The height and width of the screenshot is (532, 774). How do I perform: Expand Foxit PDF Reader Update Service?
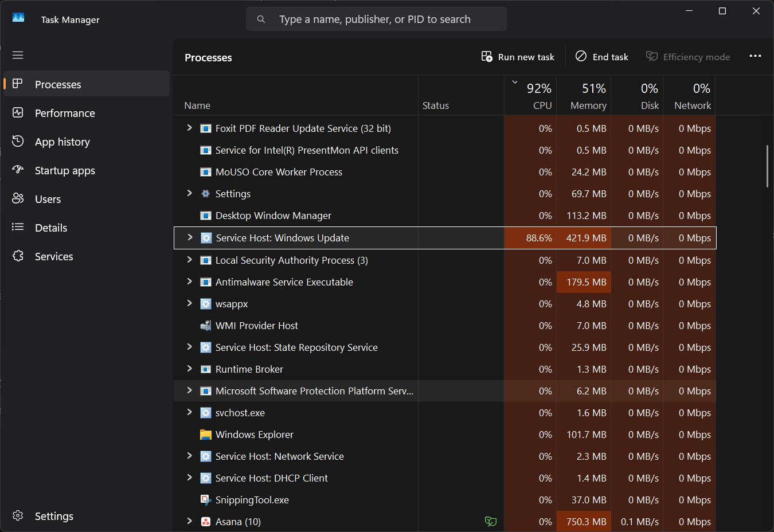(x=190, y=128)
